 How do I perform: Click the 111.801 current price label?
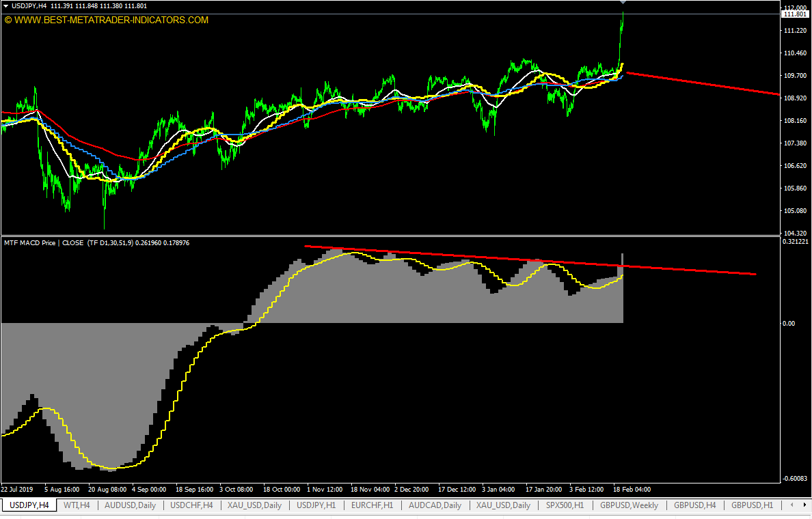tap(794, 14)
